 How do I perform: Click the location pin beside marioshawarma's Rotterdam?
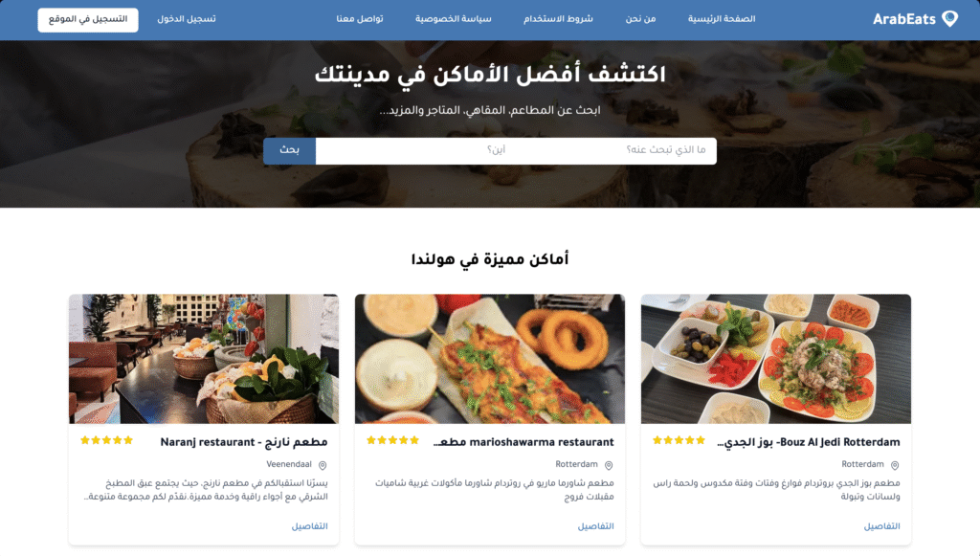tap(609, 465)
